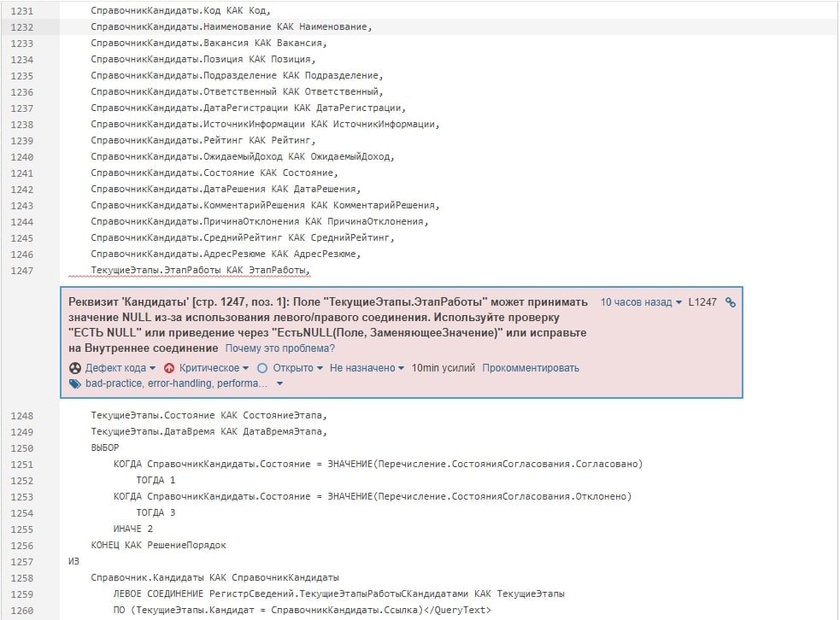This screenshot has height=620, width=840.
Task: Click ПО (ТекущиеЭтапы.Кандидат = ...) line
Action: (x=303, y=611)
